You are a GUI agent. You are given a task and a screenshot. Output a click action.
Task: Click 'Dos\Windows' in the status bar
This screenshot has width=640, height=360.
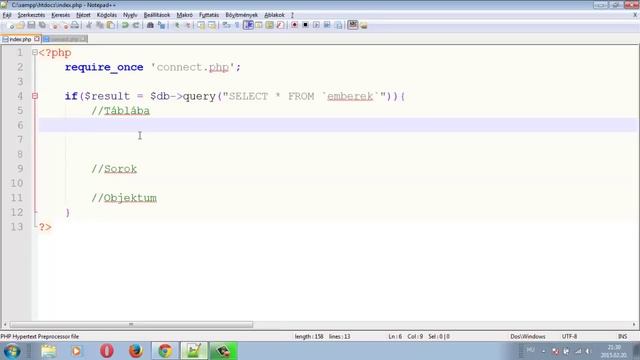click(528, 337)
